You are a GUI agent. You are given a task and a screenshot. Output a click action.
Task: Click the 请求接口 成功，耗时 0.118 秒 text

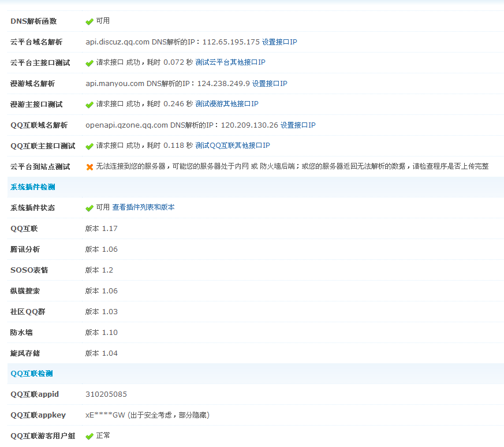pos(144,146)
